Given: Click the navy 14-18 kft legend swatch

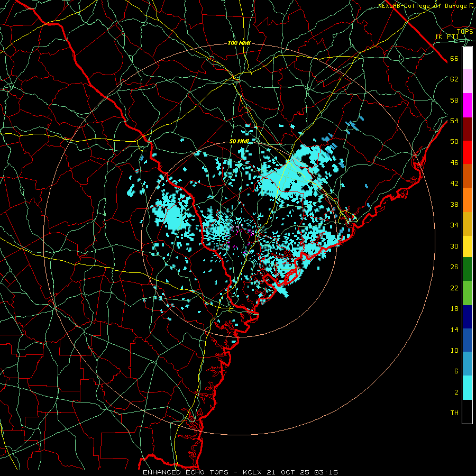Looking at the screenshot, I should click(467, 317).
